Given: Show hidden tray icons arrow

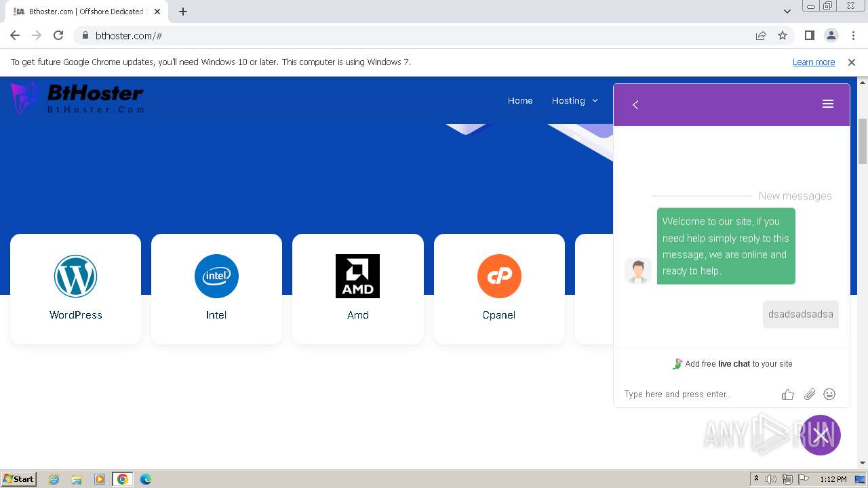Looking at the screenshot, I should pos(756,479).
